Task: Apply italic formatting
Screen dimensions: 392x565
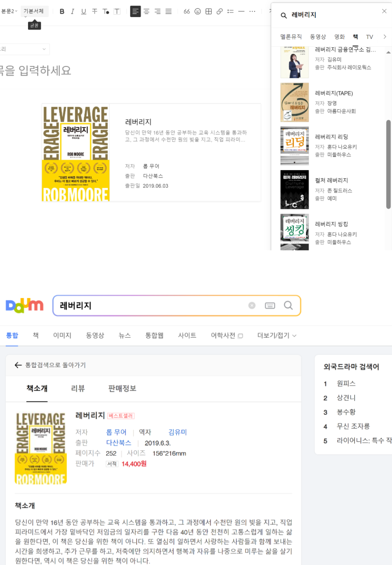Action: pyautogui.click(x=72, y=11)
